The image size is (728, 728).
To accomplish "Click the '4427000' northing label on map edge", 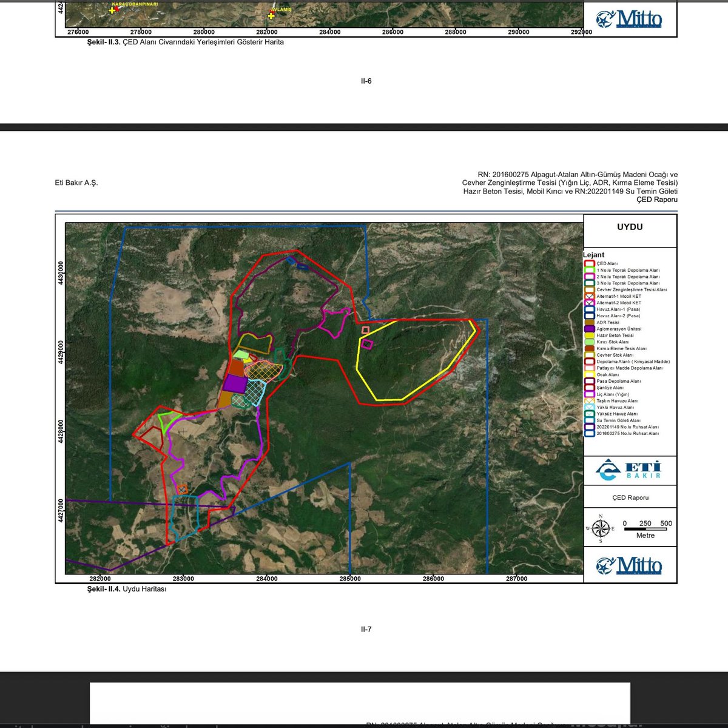I will coord(59,510).
